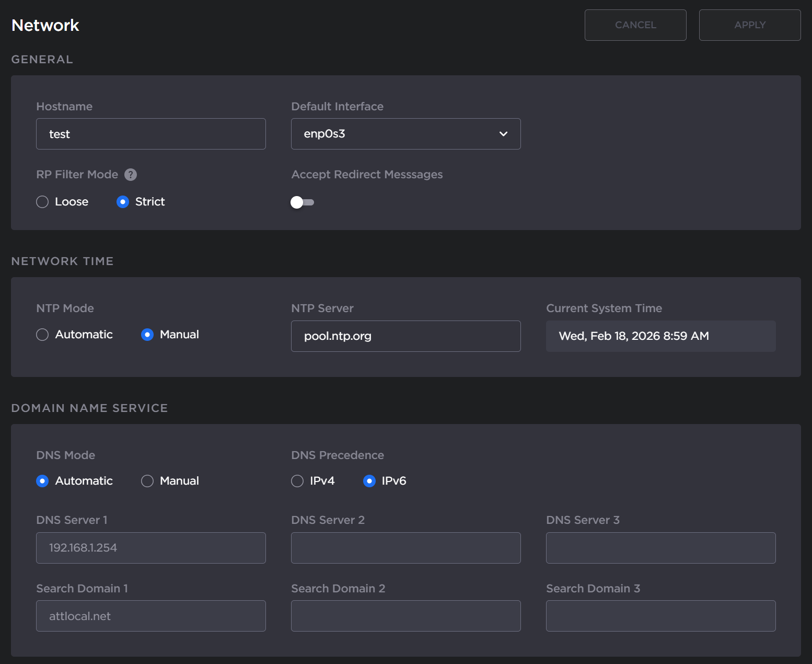Click the DNS Precedence label

(338, 455)
